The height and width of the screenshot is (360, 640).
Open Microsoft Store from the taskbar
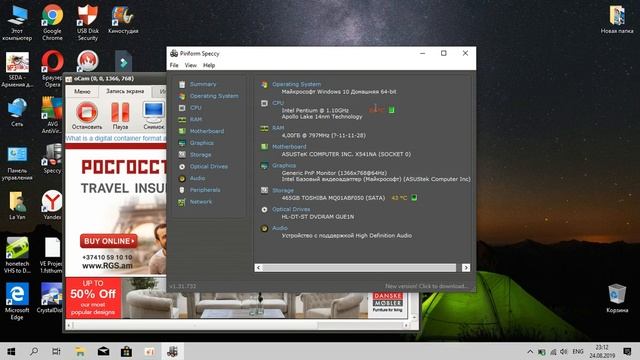[126, 351]
